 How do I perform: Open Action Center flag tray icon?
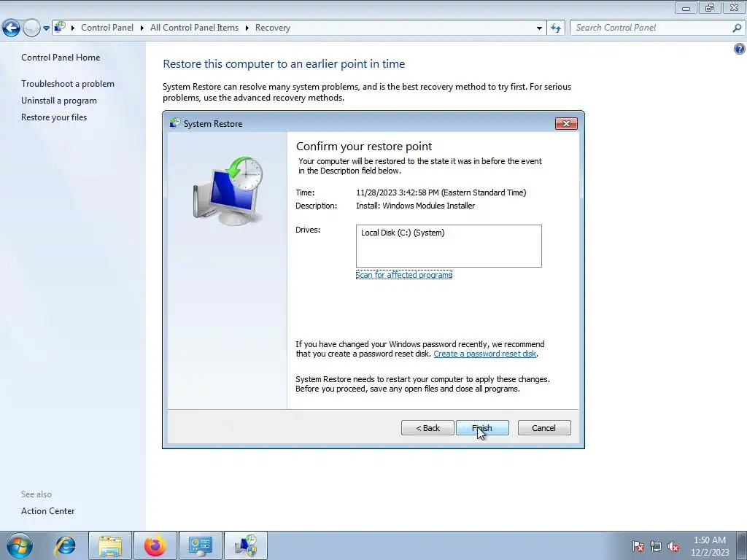coord(638,546)
